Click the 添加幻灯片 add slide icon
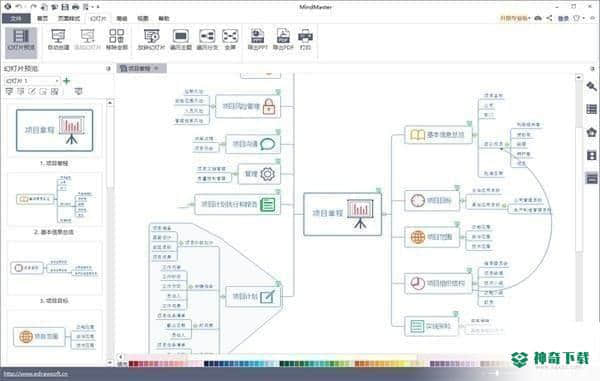 coord(87,40)
